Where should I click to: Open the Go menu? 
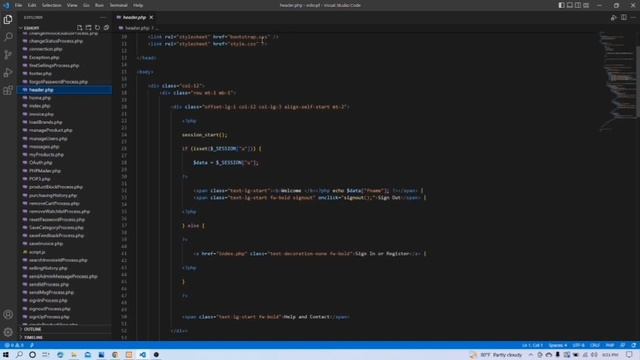click(86, 5)
